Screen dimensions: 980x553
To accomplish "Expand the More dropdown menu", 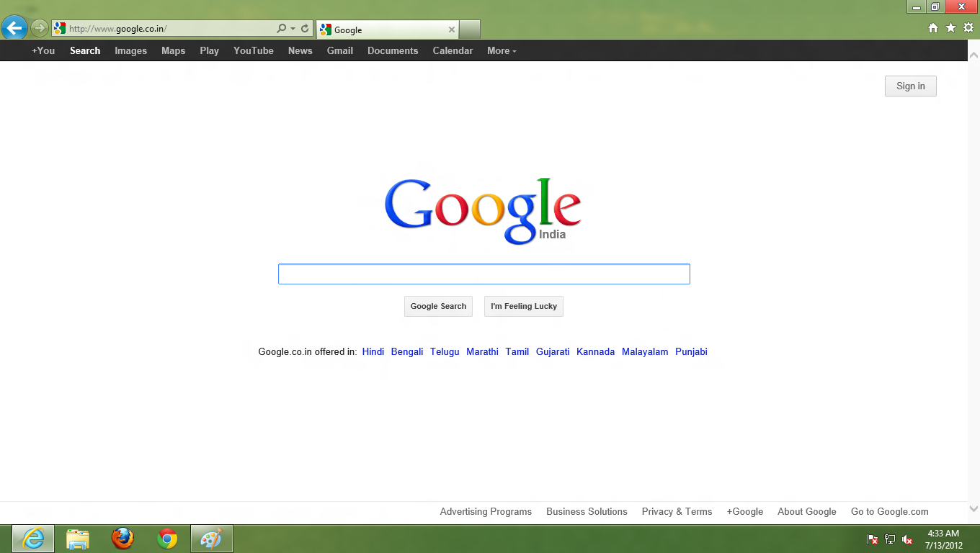I will 502,50.
